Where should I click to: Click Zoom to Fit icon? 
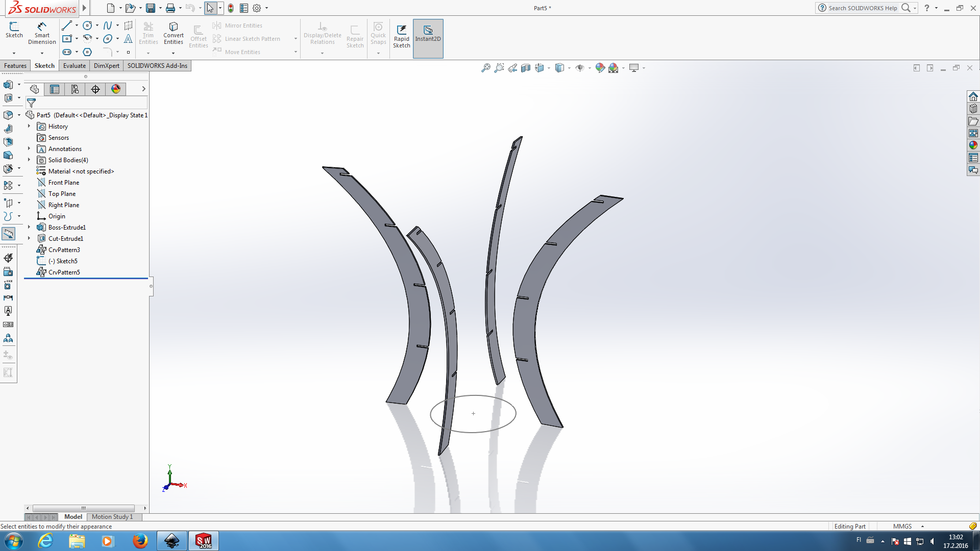coord(486,68)
